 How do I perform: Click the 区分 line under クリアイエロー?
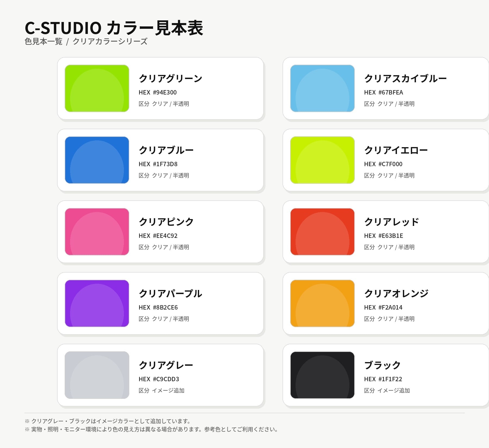click(389, 175)
